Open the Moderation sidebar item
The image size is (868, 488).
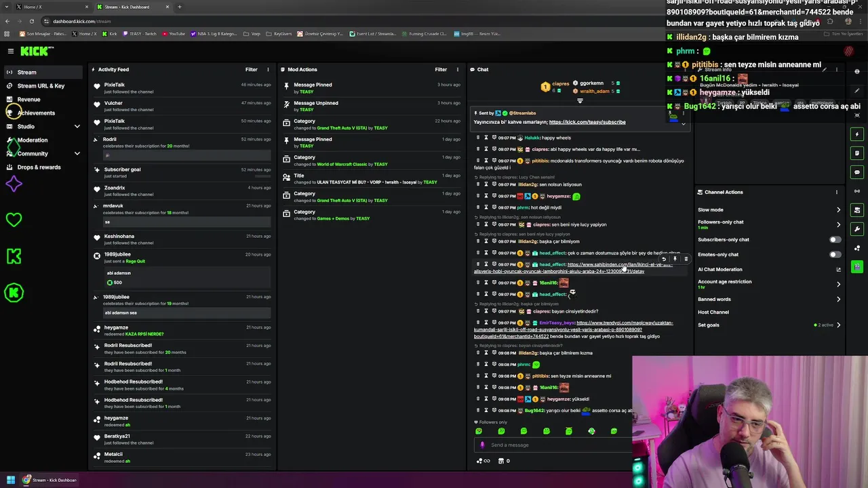(33, 140)
